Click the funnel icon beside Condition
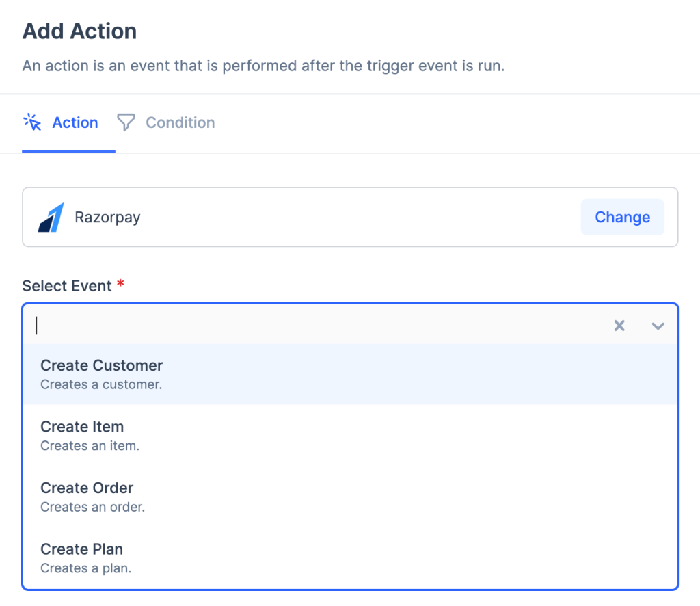The width and height of the screenshot is (700, 606). click(x=126, y=122)
